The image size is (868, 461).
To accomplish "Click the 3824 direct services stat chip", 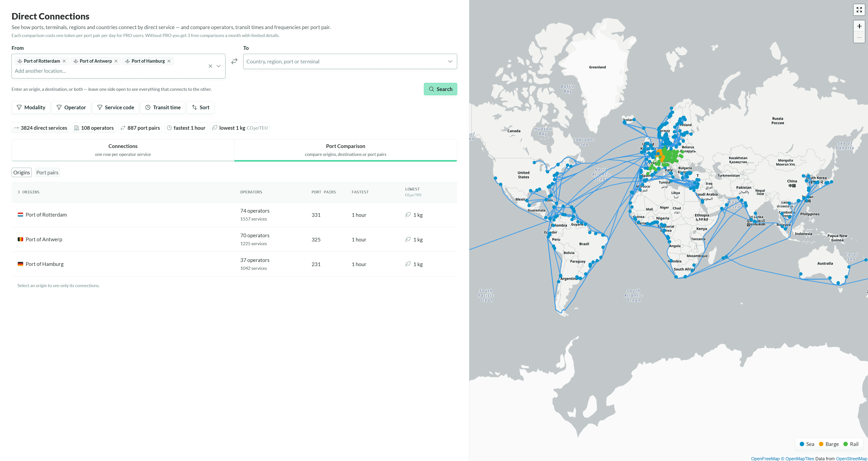I will pyautogui.click(x=40, y=128).
